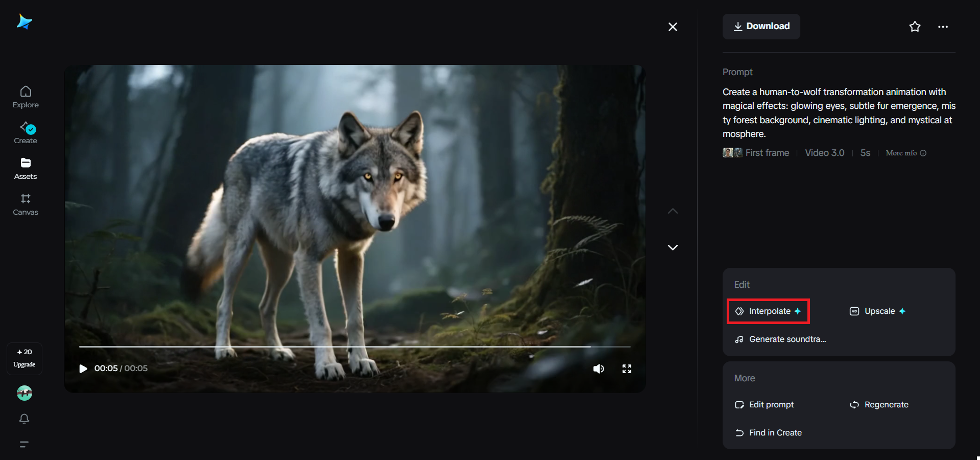
Task: Seek on the video progress bar
Action: pos(354,347)
